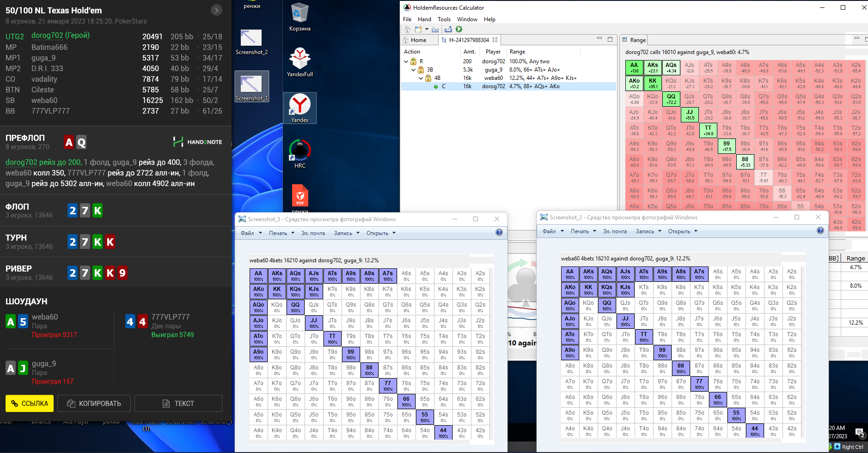Click the AKo cell in HRC range grid
Viewport: 868px width, 453px height.
click(634, 83)
